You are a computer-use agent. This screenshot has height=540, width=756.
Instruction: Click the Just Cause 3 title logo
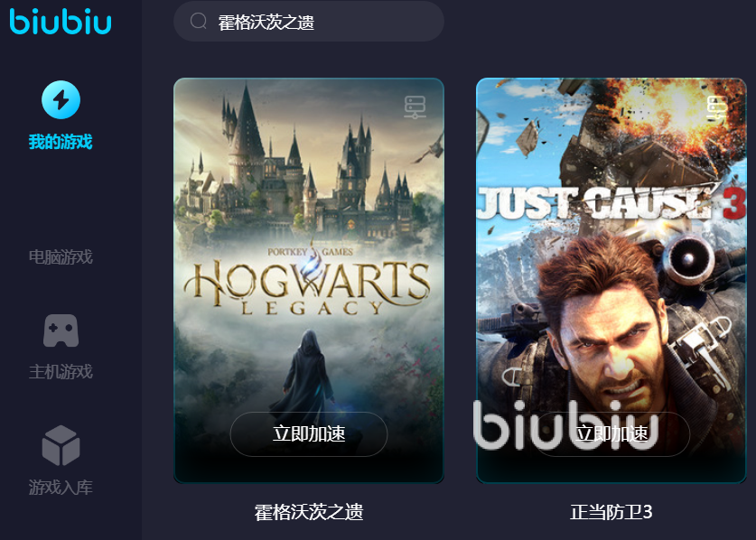click(611, 202)
